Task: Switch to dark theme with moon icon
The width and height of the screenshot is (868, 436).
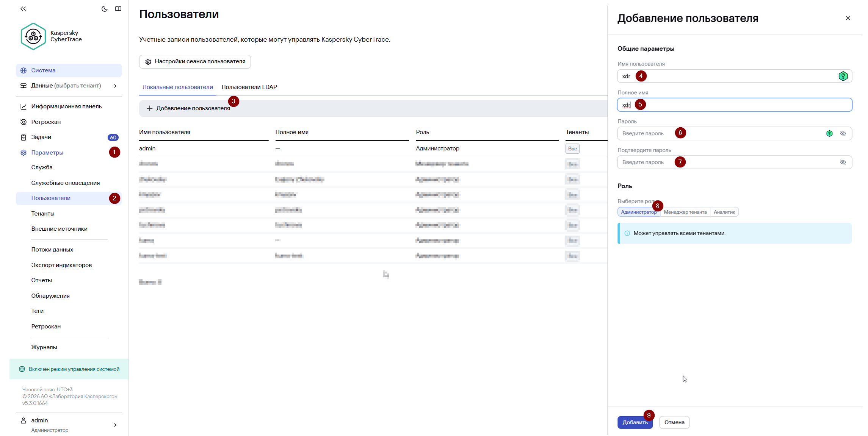Action: pos(105,9)
